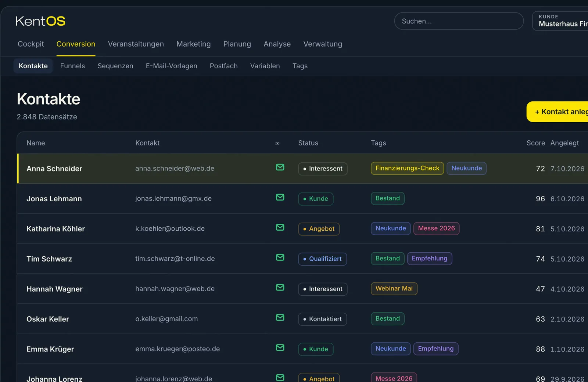The height and width of the screenshot is (382, 588).
Task: Focus the Suchen search field
Action: 459,21
